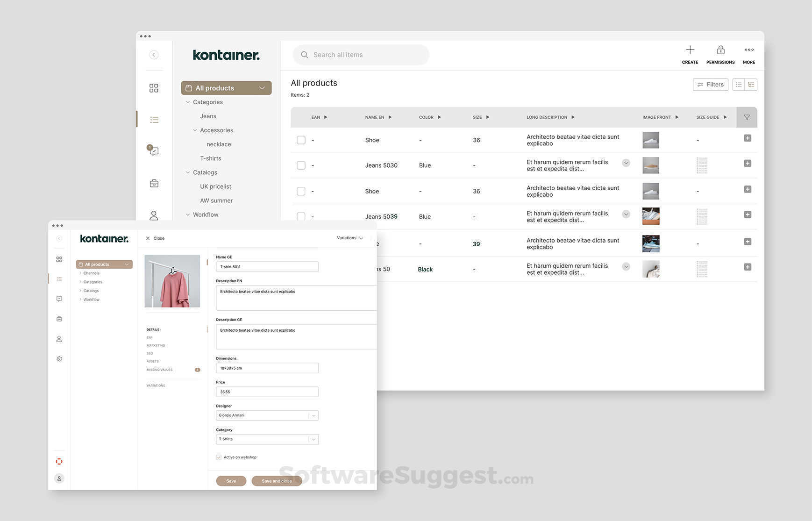Screen dimensions: 812x521
Task: Open the user profile icon in the sidebar
Action: pos(154,215)
